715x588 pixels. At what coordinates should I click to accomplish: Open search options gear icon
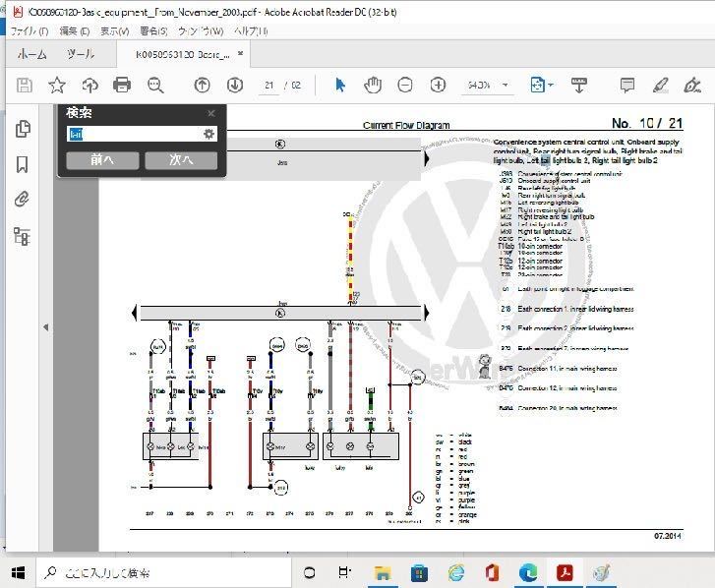pyautogui.click(x=209, y=134)
